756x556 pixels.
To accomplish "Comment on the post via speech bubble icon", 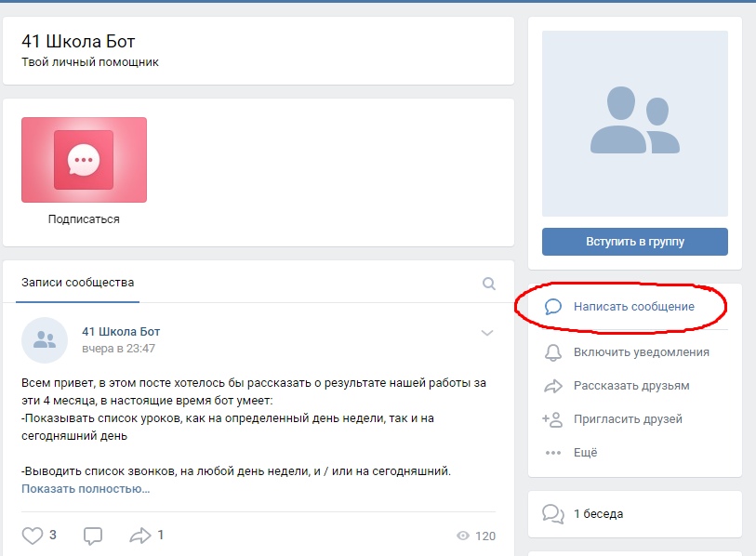I will tap(93, 536).
